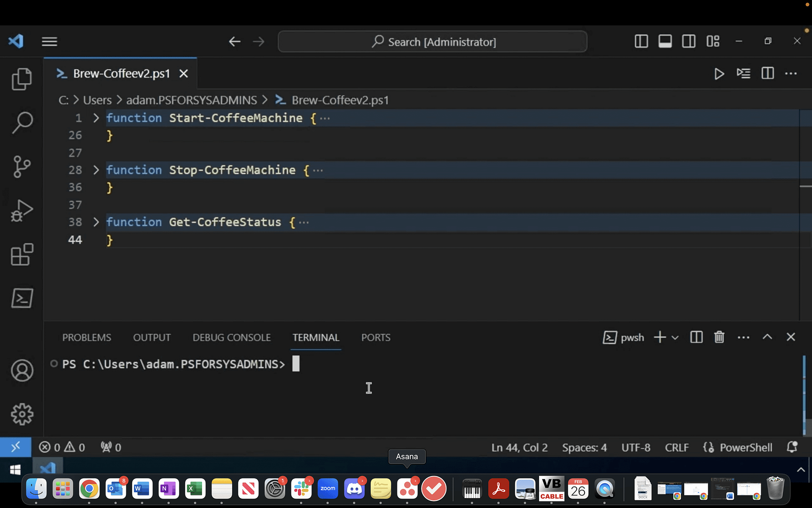
Task: Customize layout icon in the title bar
Action: [x=713, y=41]
